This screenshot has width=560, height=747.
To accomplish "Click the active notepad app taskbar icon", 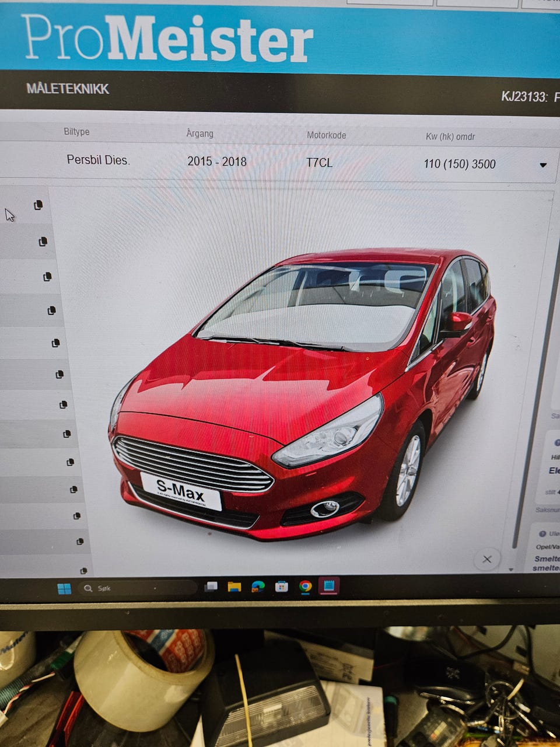I will pos(329,585).
